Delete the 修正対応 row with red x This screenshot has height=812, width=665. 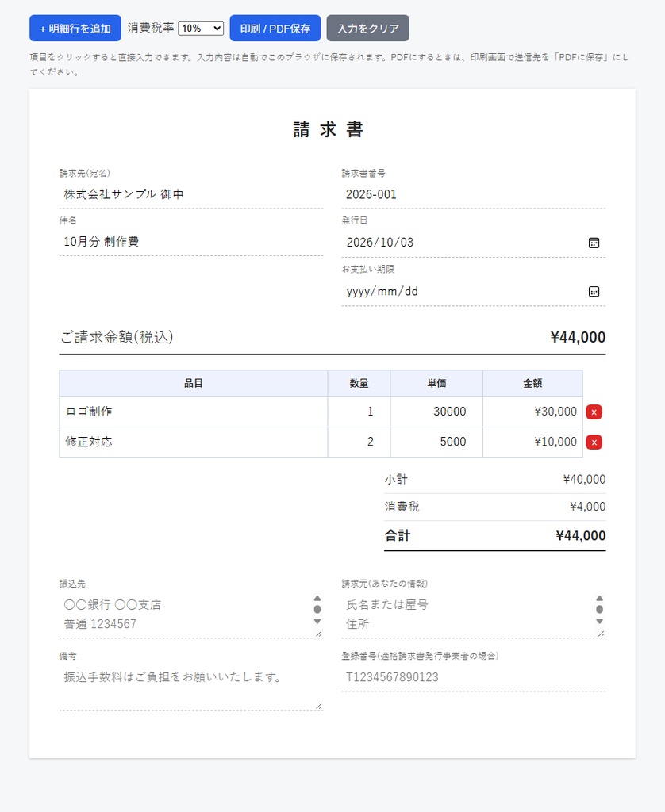594,442
